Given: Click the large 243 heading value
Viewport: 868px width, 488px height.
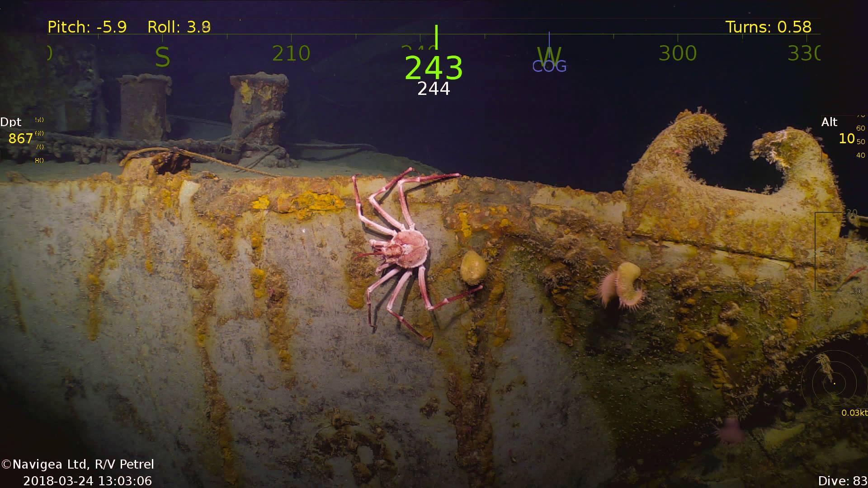Looking at the screenshot, I should (434, 68).
